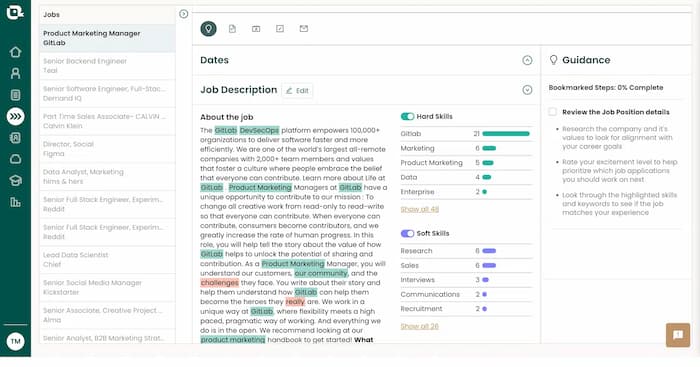
Task: Select Senior Analyst, B2B Marketing Strat job
Action: coord(108,337)
